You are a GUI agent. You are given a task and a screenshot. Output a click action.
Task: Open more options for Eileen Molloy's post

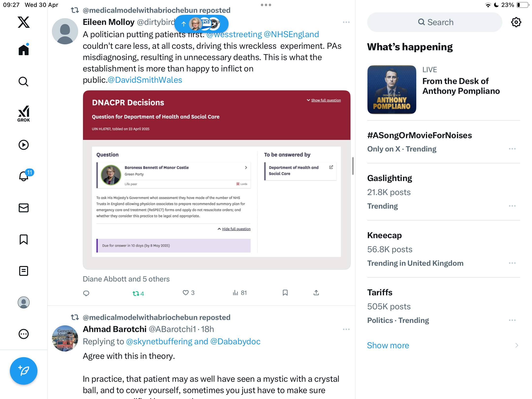point(346,22)
